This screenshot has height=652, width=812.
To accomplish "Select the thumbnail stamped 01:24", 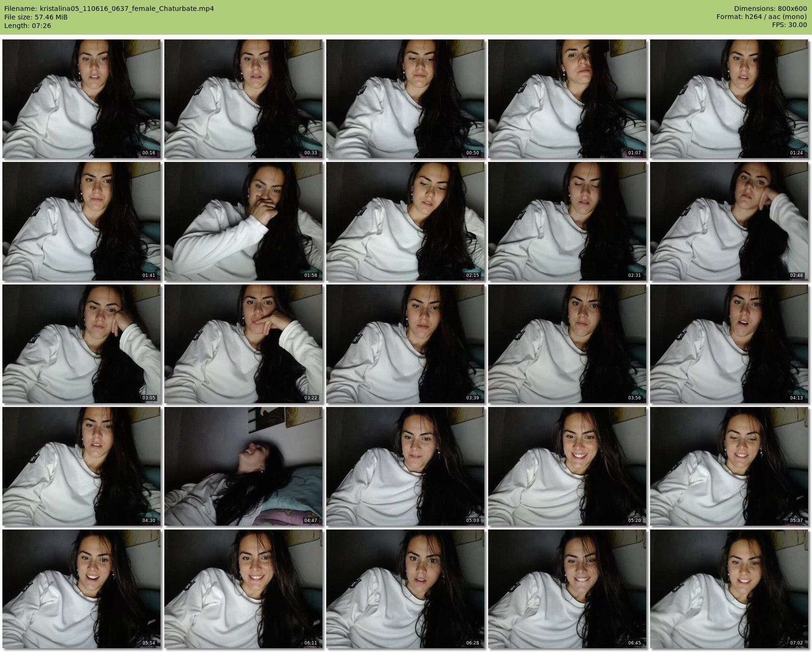I will click(729, 98).
